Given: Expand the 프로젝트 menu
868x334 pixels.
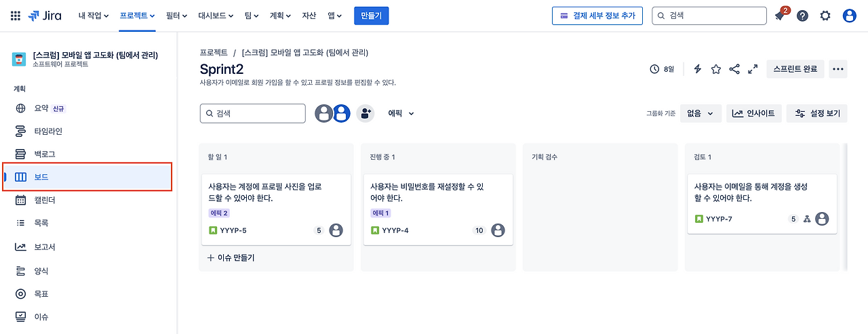Looking at the screenshot, I should coord(137,16).
